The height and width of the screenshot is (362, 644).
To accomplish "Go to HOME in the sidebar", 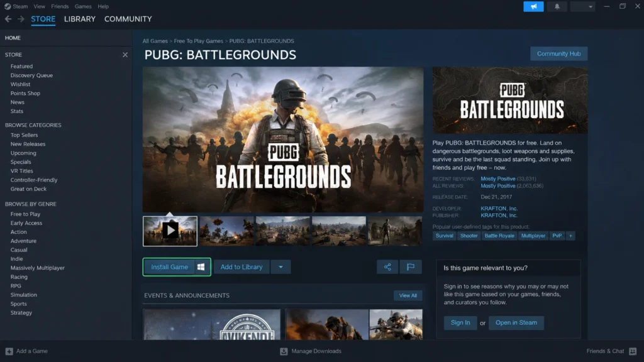I will (x=13, y=38).
